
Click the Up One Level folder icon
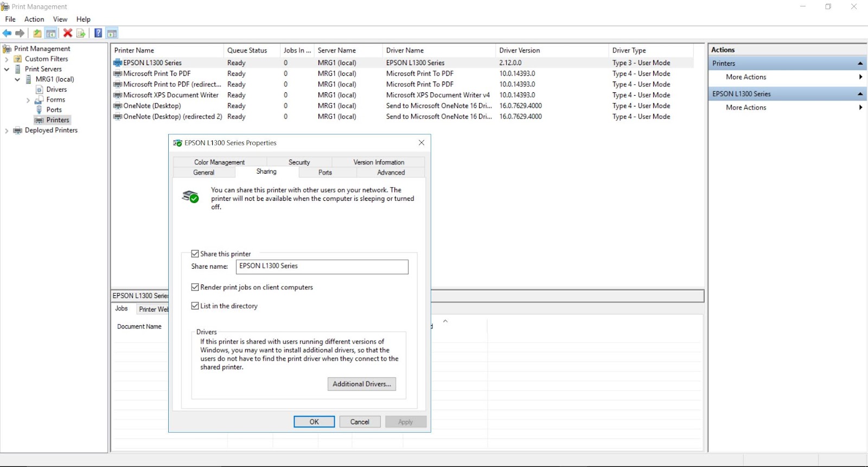(37, 33)
